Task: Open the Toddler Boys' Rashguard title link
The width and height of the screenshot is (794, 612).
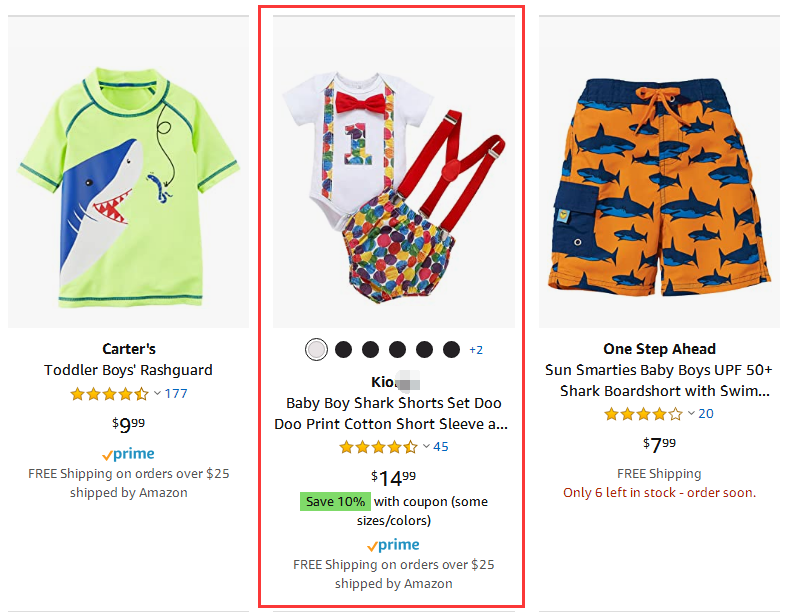Action: (128, 370)
